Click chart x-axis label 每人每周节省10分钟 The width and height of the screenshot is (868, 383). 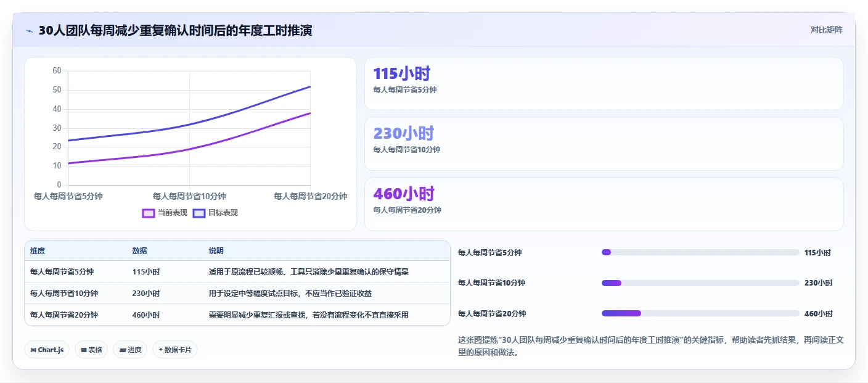pos(189,196)
